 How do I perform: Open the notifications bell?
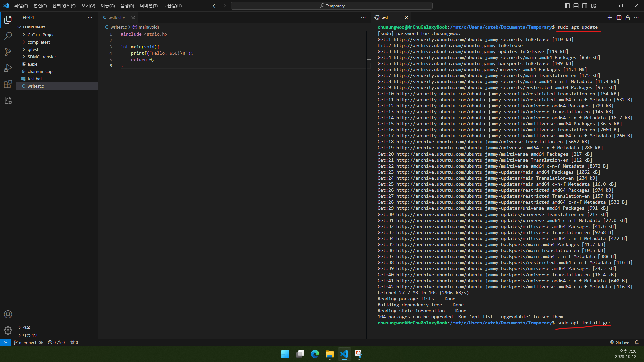click(637, 342)
